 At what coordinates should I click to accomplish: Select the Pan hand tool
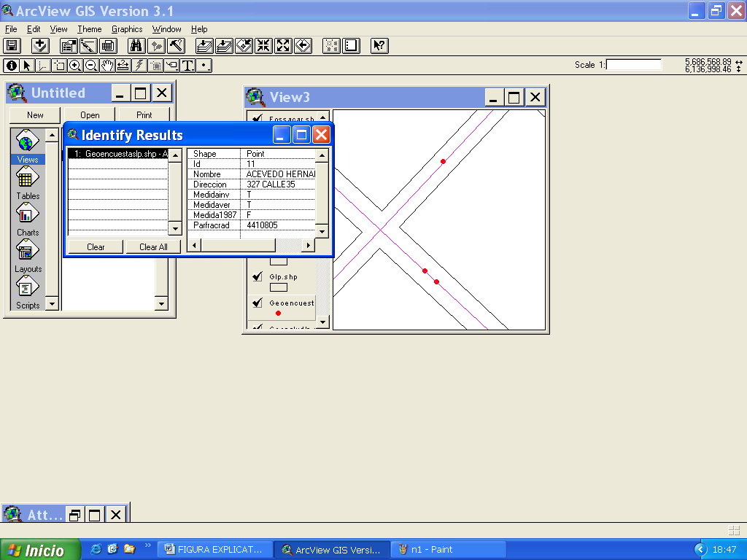coord(107,65)
